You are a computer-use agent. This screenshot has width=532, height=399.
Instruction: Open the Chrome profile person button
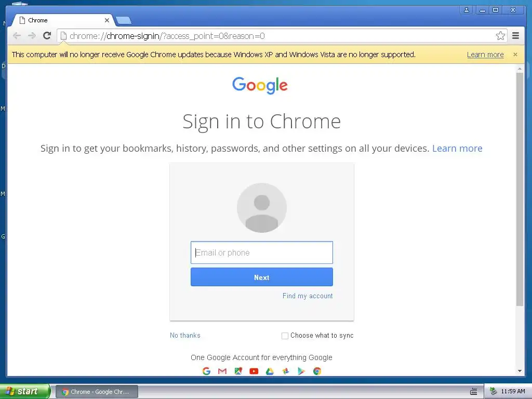click(467, 10)
